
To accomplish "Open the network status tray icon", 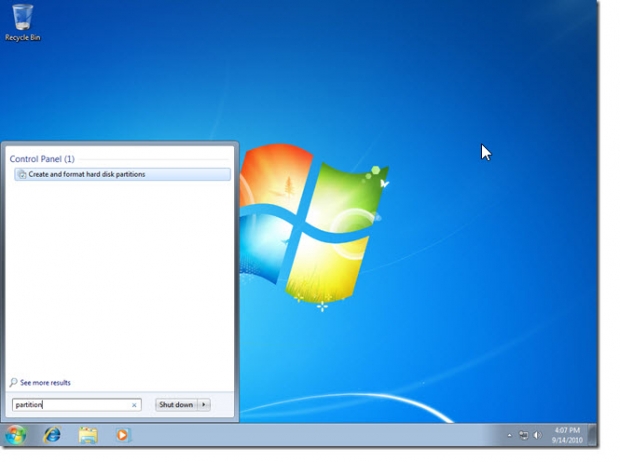I will pyautogui.click(x=524, y=435).
